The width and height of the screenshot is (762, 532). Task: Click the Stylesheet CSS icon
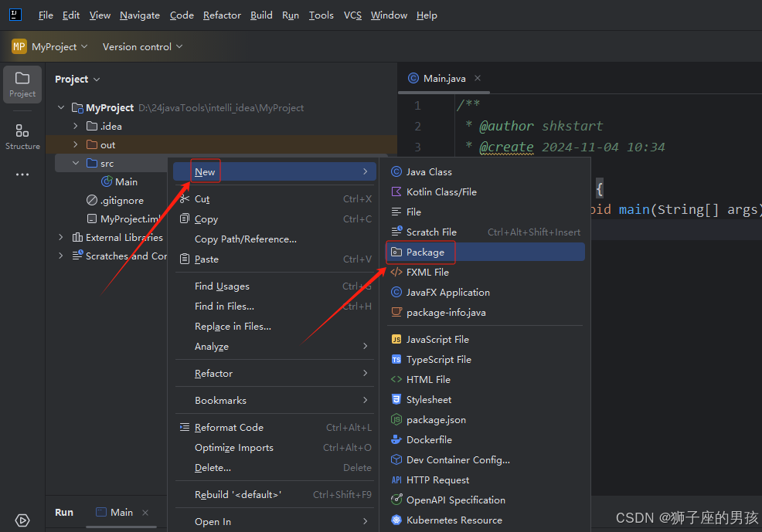click(396, 399)
